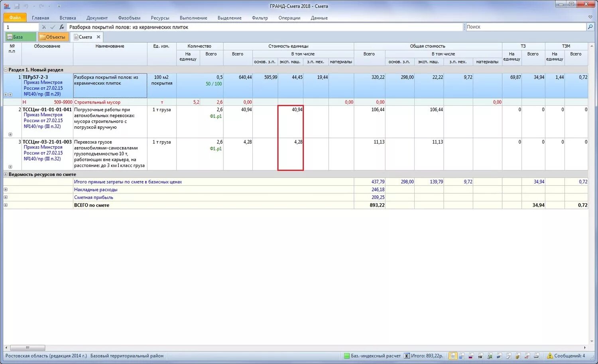The height and width of the screenshot is (364, 598).
Task: Open the quick access toolbar customize dropdown
Action: (x=59, y=6)
